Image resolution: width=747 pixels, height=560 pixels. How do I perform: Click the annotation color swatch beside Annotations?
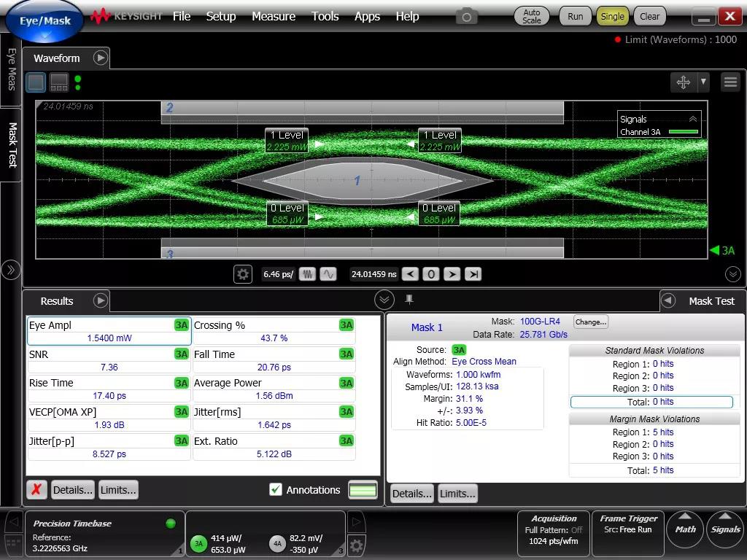coord(363,490)
